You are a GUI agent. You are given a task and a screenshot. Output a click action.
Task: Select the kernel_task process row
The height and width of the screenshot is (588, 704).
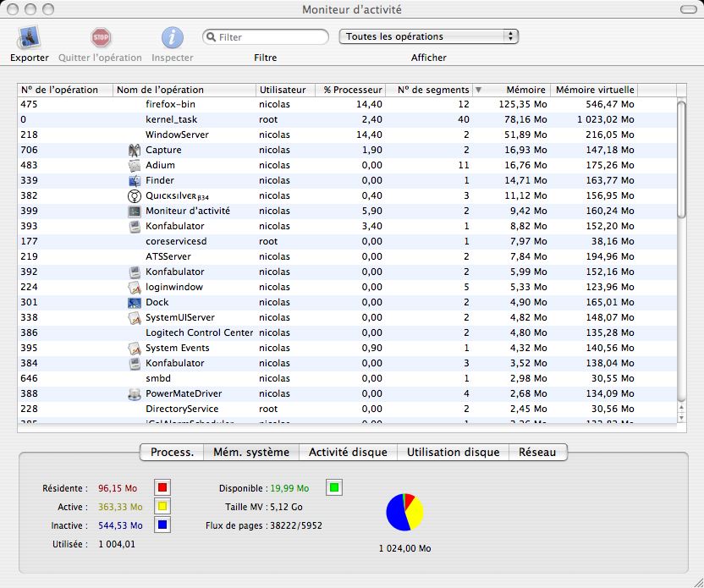(x=347, y=119)
